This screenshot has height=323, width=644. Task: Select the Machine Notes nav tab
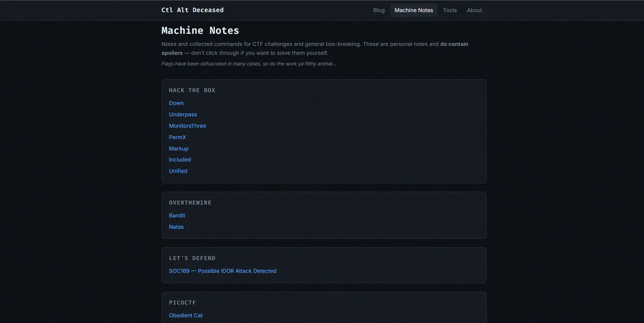click(x=414, y=10)
